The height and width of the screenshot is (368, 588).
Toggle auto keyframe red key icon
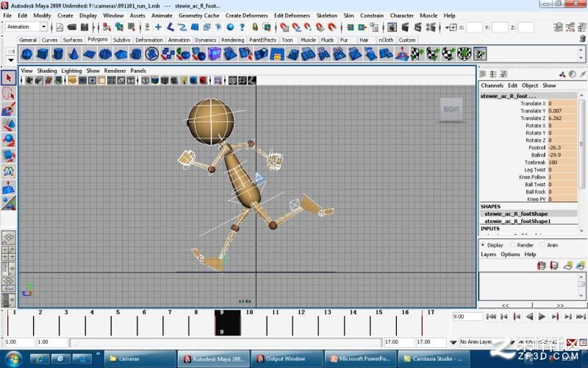click(x=572, y=342)
